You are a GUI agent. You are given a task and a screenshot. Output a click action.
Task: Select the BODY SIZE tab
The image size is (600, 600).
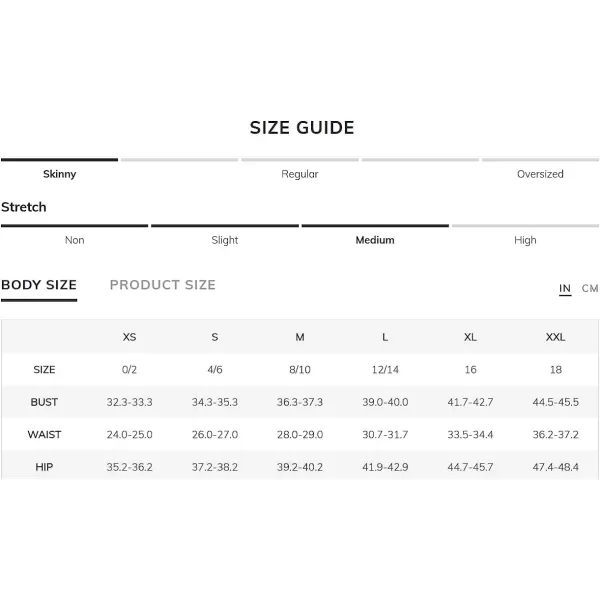pyautogui.click(x=39, y=285)
